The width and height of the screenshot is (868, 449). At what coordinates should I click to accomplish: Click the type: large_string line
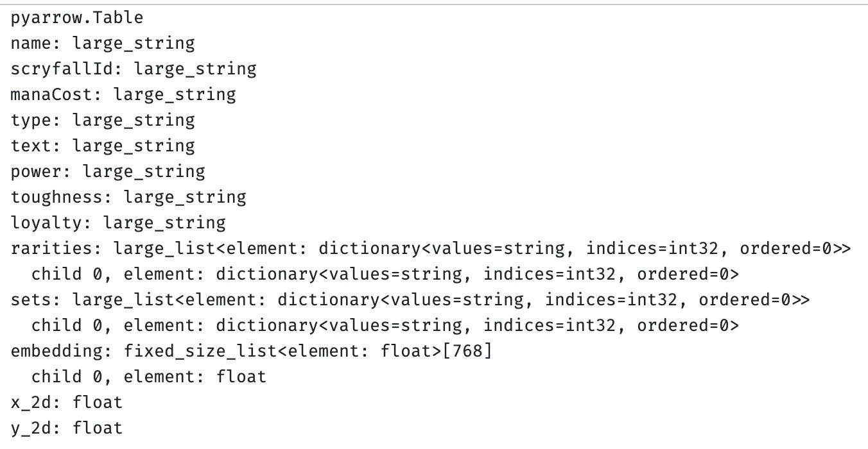pos(103,120)
